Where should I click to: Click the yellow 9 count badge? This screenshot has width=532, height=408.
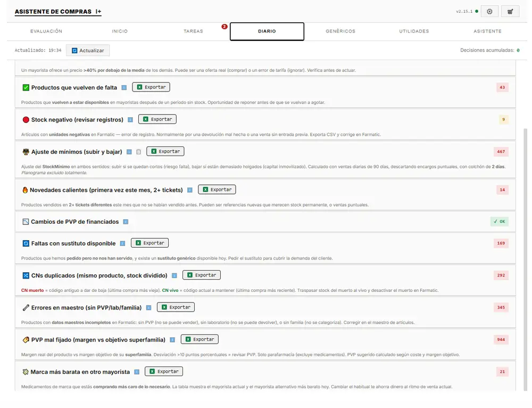pyautogui.click(x=503, y=120)
